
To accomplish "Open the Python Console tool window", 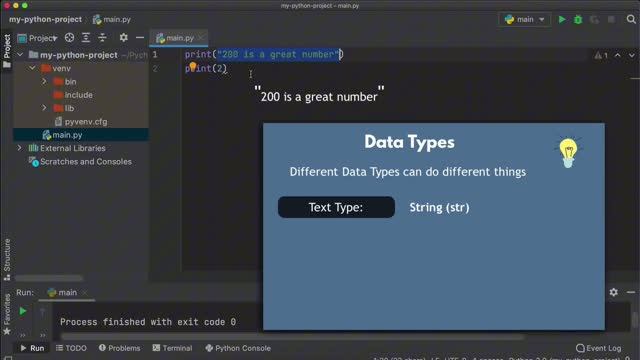I will pyautogui.click(x=238, y=348).
